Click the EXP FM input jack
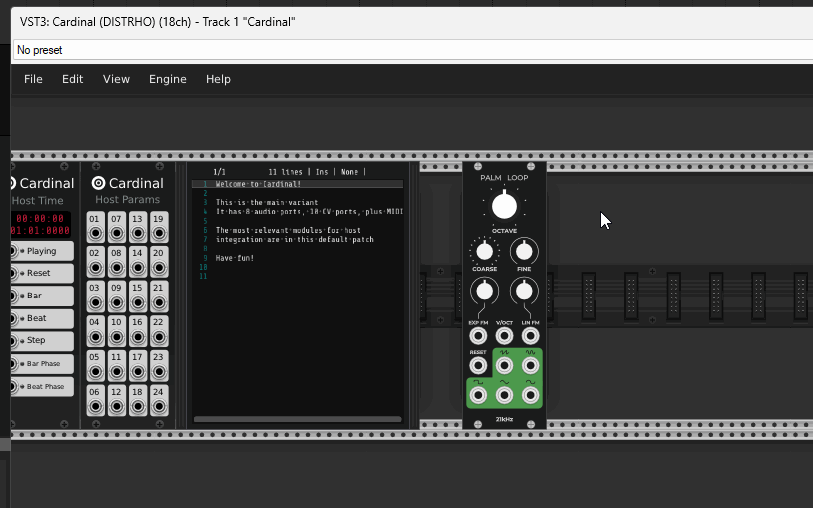The width and height of the screenshot is (813, 508). [x=478, y=336]
